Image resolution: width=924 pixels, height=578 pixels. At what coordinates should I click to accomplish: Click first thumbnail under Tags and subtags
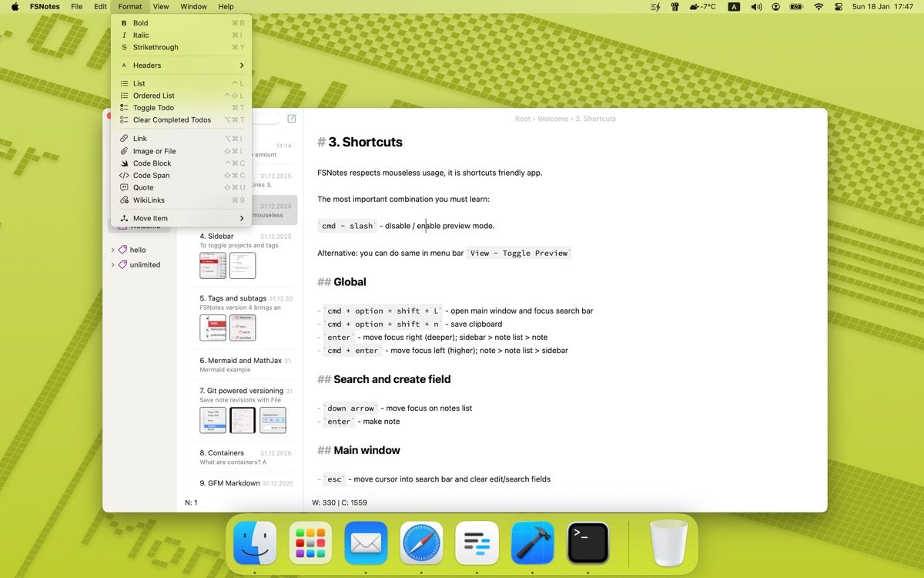coord(213,328)
